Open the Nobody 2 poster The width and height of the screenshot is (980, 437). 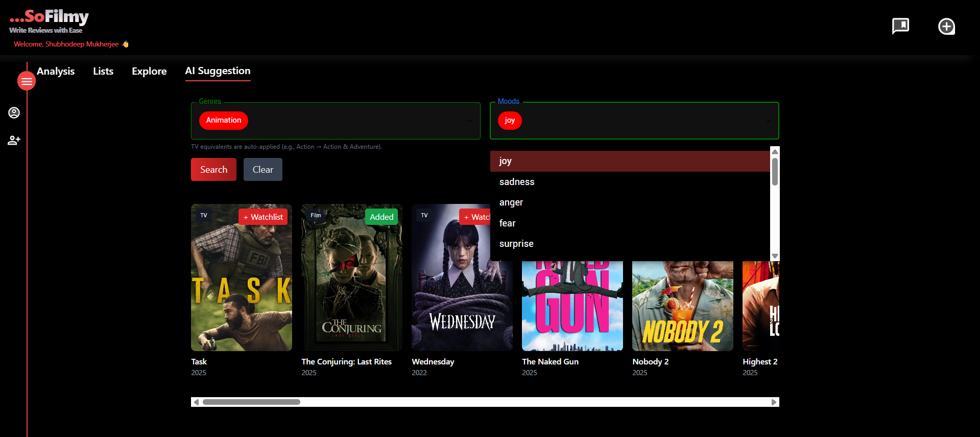[x=683, y=306]
